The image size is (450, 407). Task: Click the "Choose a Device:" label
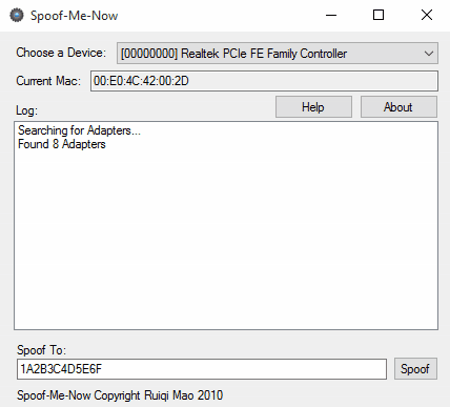(61, 53)
